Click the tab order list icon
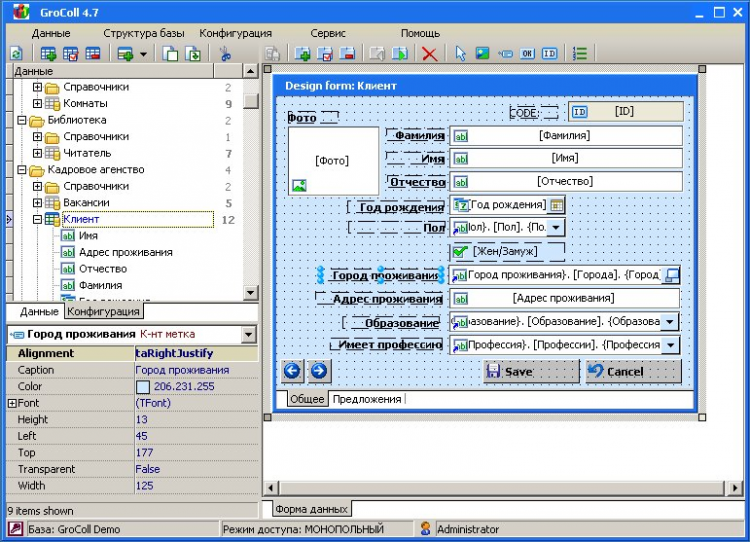 coord(580,54)
